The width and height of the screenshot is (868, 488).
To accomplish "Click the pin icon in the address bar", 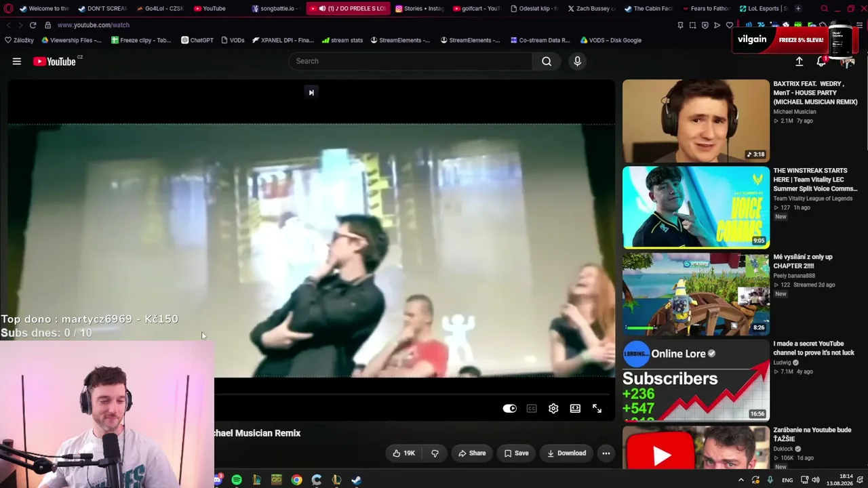I will [680, 25].
